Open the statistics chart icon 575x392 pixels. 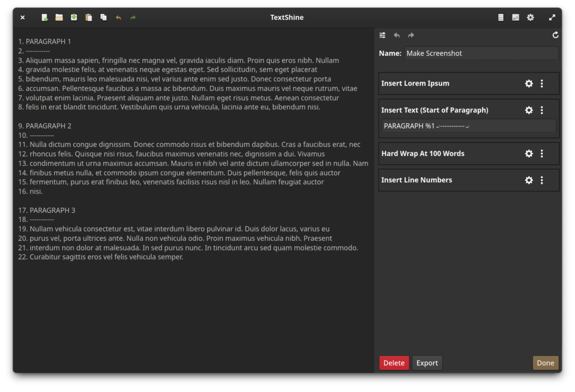(x=516, y=18)
